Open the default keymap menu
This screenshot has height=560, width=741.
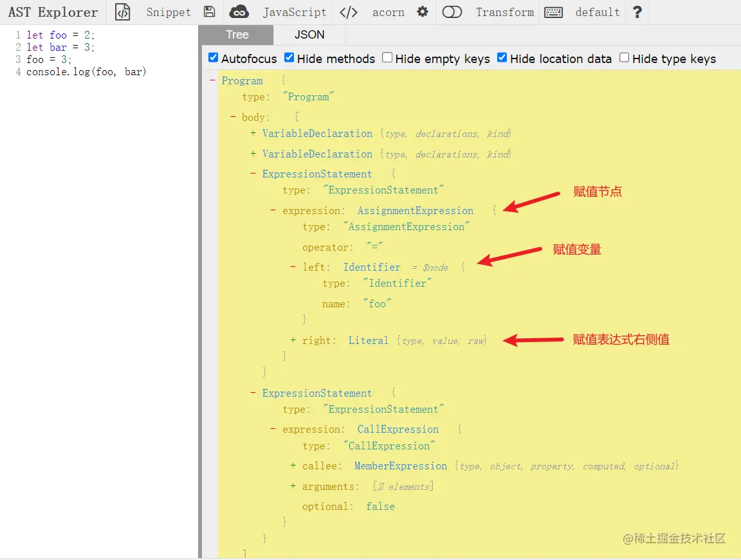point(598,12)
